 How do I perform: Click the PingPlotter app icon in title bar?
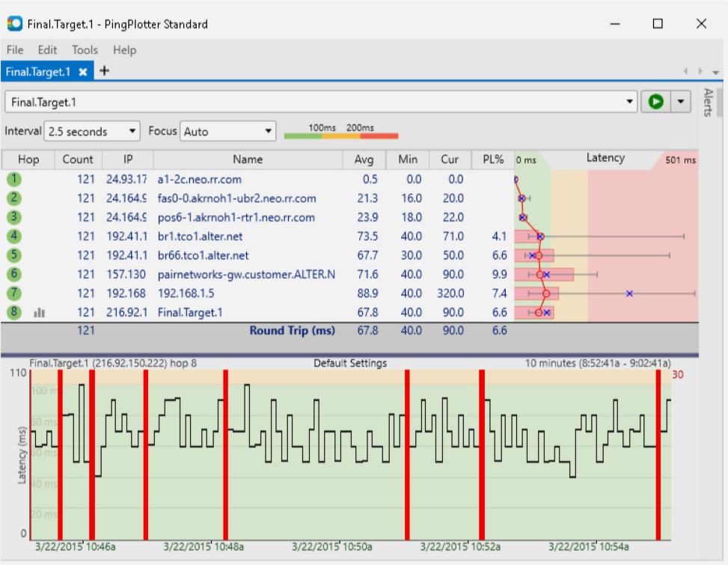pos(14,24)
